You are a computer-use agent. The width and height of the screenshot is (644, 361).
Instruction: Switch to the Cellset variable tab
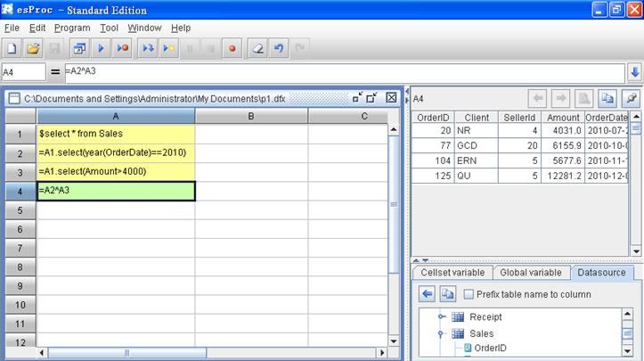coord(452,273)
